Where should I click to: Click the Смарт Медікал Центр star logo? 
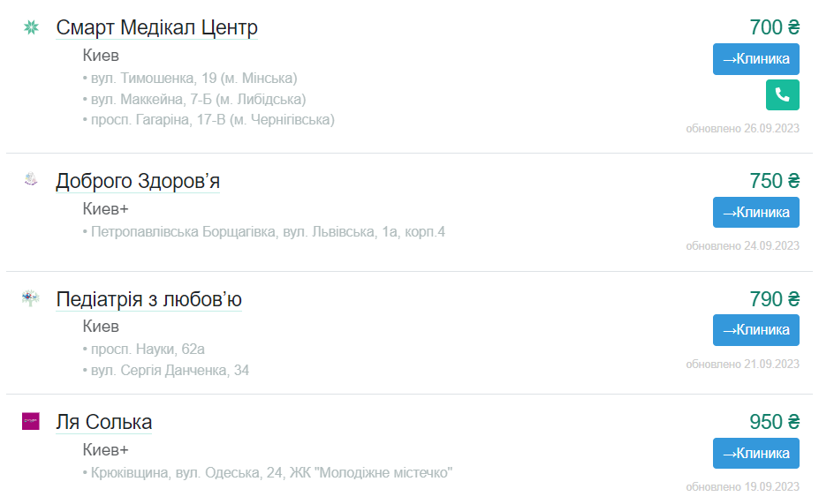click(x=31, y=26)
